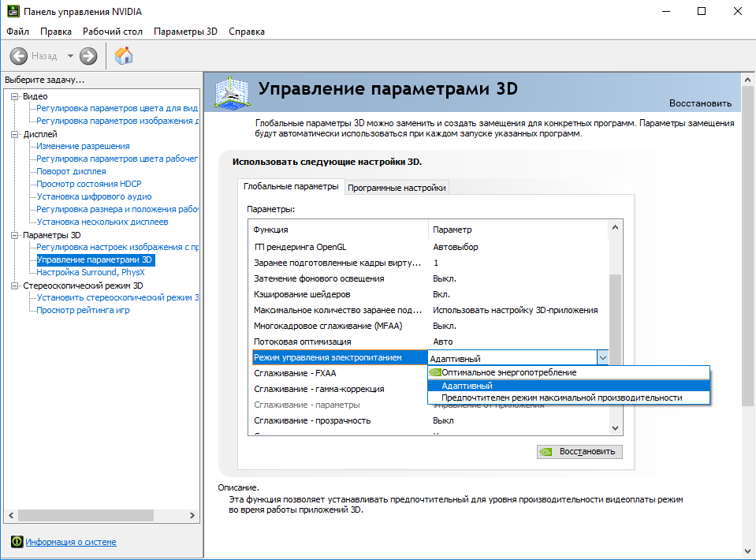Click Восстановить button with NVIDIA logo
This screenshot has height=560, width=756.
tap(579, 451)
